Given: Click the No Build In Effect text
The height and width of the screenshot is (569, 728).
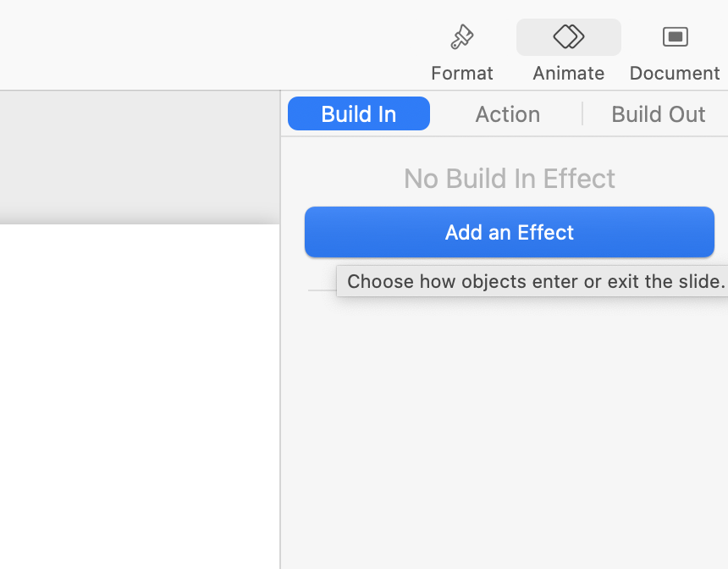Looking at the screenshot, I should click(510, 179).
